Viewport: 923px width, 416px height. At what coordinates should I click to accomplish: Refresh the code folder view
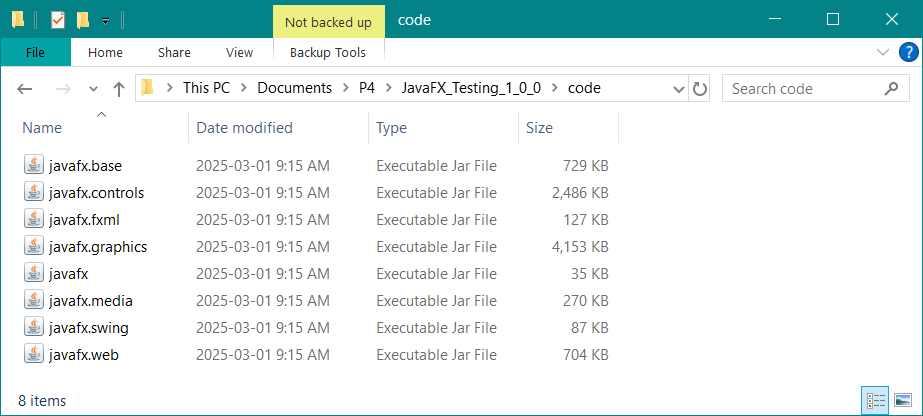pos(699,89)
